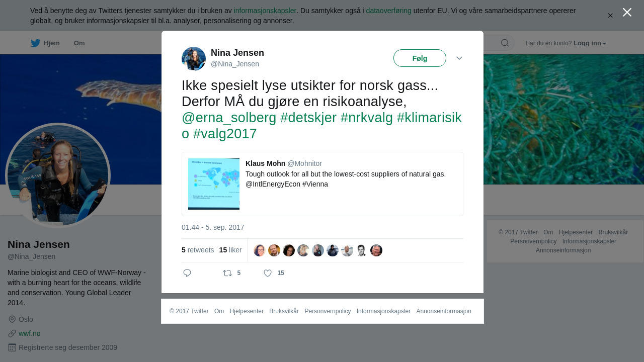The image size is (644, 362).
Task: Close the tweet overlay with large X
Action: pos(627,12)
